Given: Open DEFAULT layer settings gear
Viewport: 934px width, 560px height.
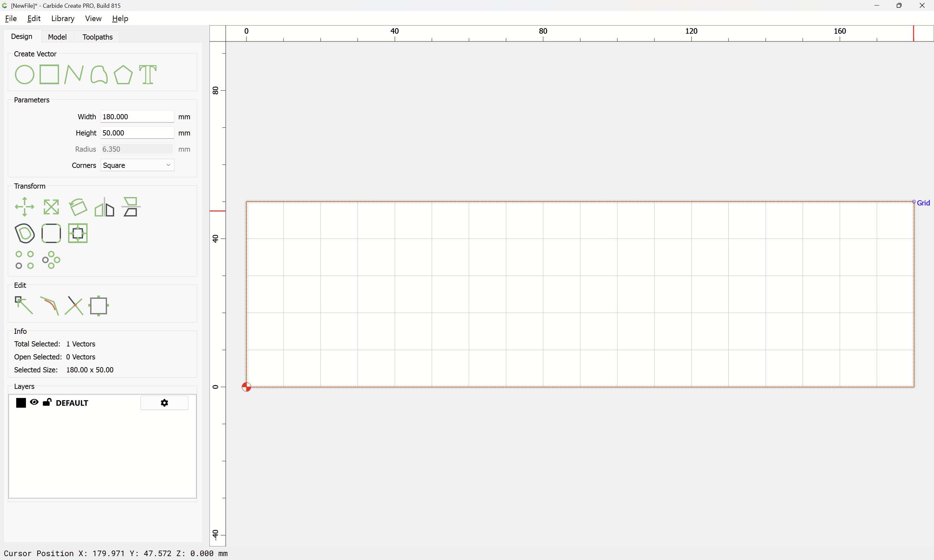Looking at the screenshot, I should (x=164, y=403).
